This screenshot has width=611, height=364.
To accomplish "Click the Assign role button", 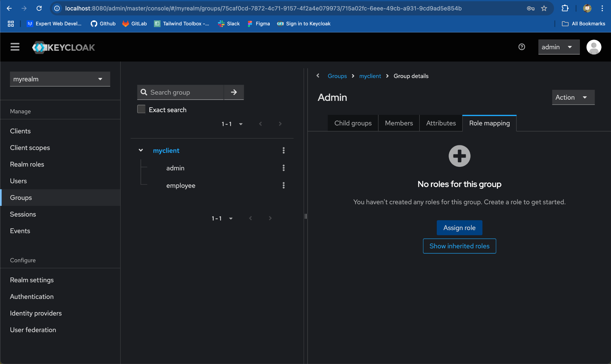I will pos(459,228).
